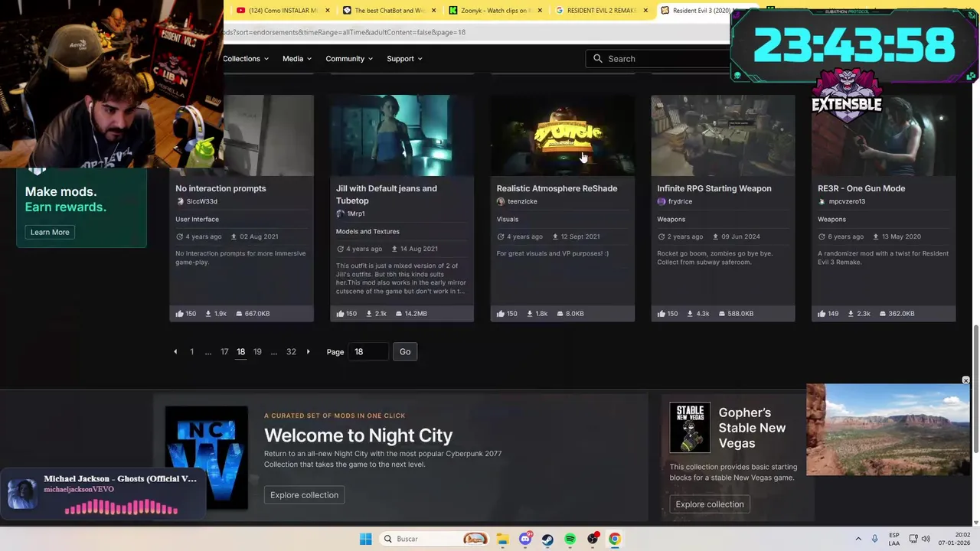Image resolution: width=980 pixels, height=551 pixels.
Task: Click the search magnifier icon in site header
Action: tap(598, 59)
